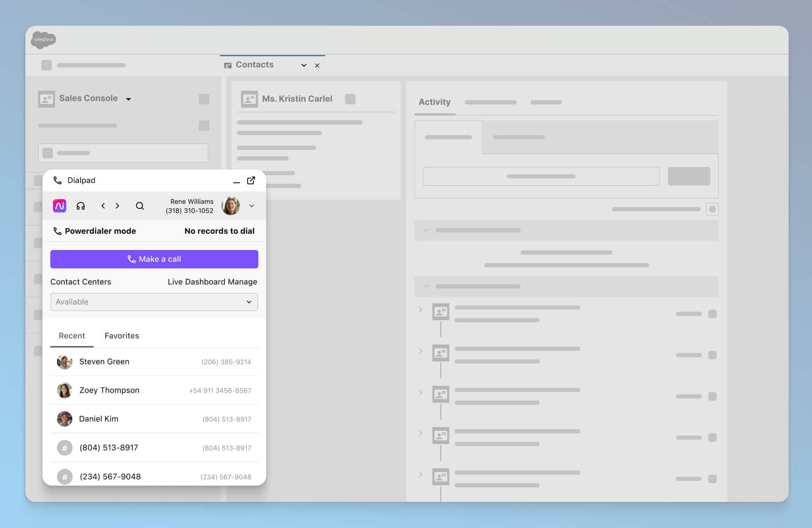Screen dimensions: 812x528
Task: Open the Activity tab
Action: click(434, 102)
